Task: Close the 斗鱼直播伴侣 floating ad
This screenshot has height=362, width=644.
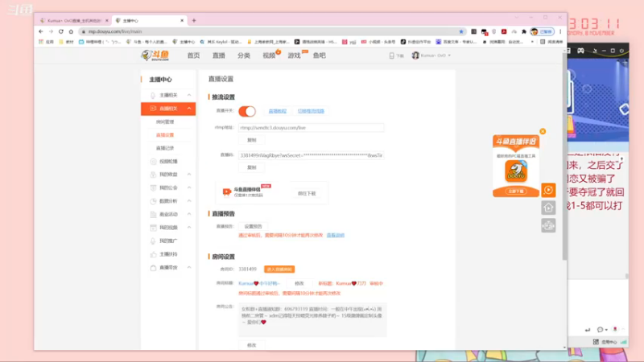Action: [543, 131]
